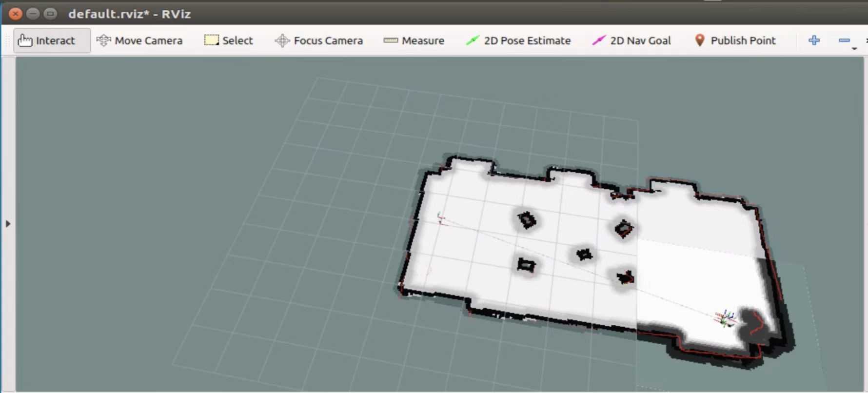Open the dropdown arrow under the minus icon

click(x=854, y=49)
